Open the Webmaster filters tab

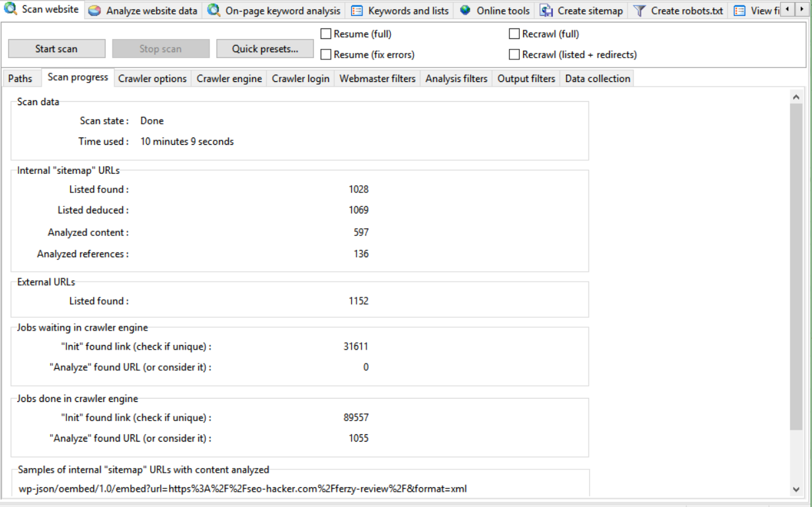[378, 79]
